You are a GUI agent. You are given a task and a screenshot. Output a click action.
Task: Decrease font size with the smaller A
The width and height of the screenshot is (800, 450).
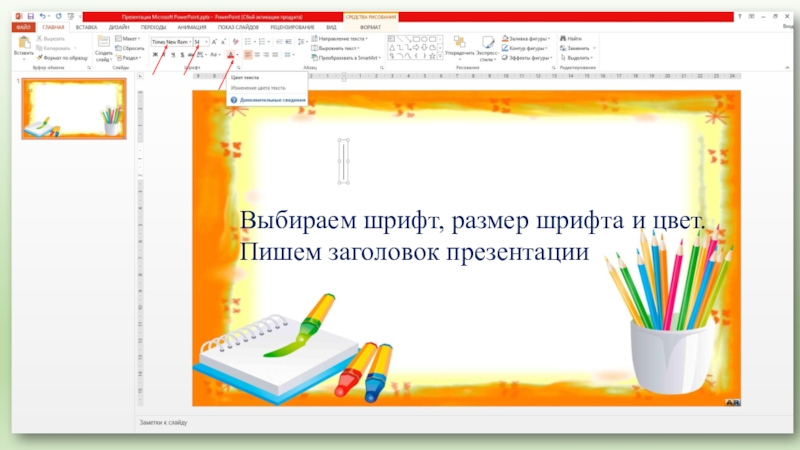click(223, 42)
